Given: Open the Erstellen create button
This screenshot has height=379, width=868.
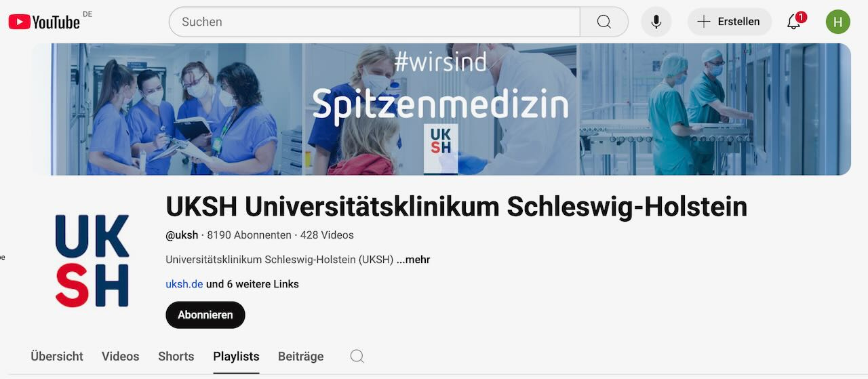Looking at the screenshot, I should pyautogui.click(x=730, y=22).
